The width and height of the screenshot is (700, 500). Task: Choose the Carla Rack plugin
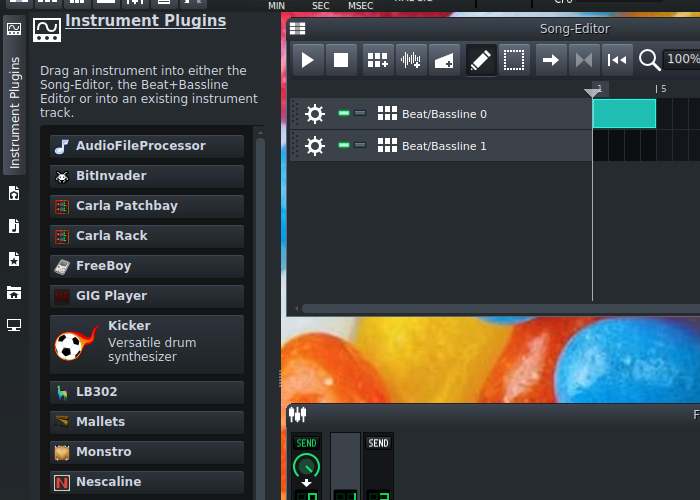coord(147,236)
